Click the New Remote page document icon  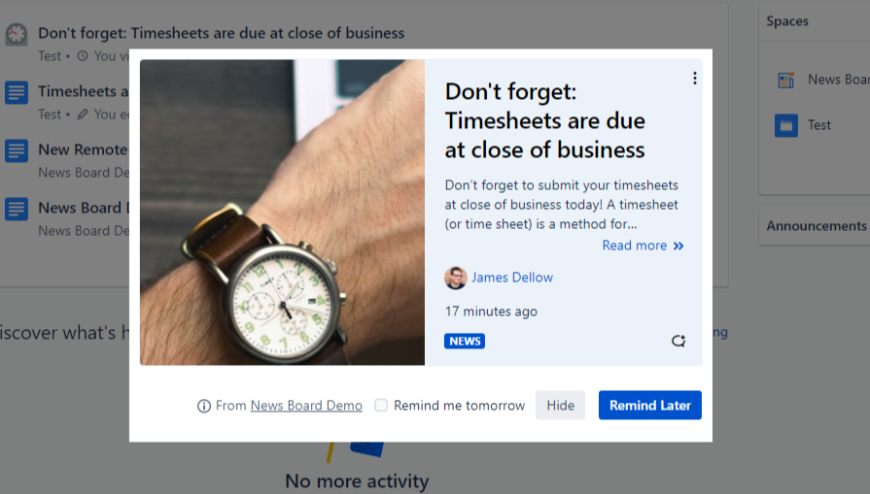(16, 150)
